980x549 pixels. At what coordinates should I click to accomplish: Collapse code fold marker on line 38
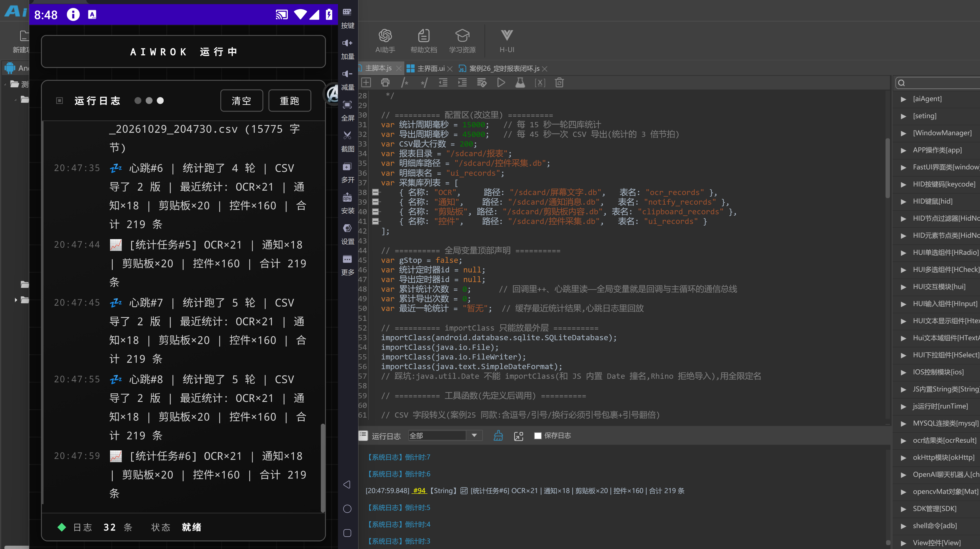(x=375, y=192)
